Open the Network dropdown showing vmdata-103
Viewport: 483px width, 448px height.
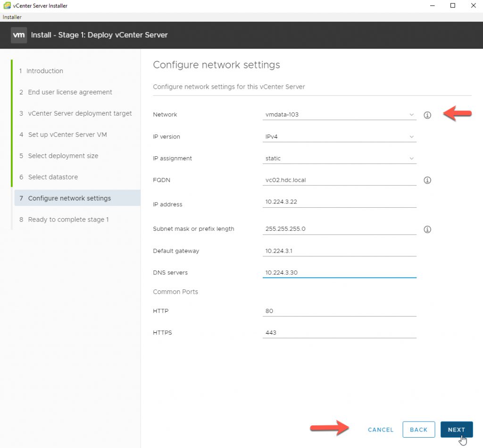click(340, 115)
